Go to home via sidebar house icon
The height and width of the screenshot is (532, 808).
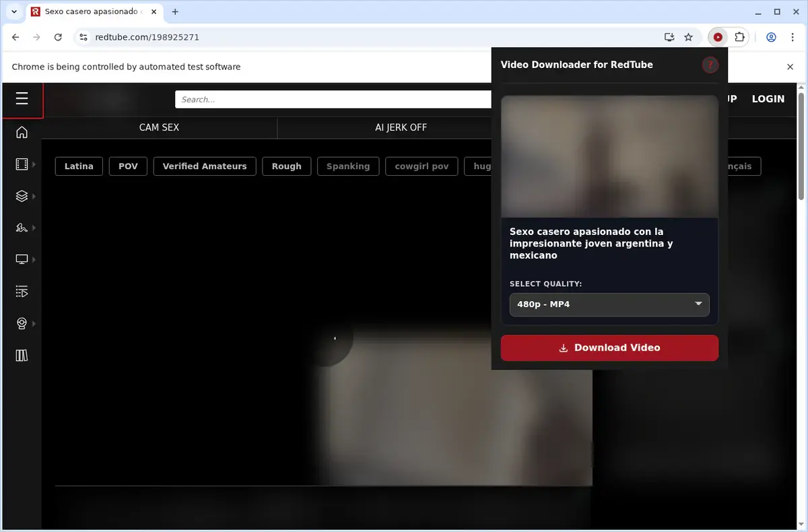pyautogui.click(x=22, y=133)
